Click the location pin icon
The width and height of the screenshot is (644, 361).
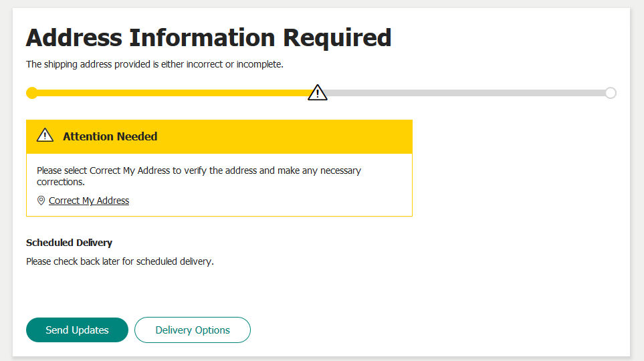click(41, 201)
